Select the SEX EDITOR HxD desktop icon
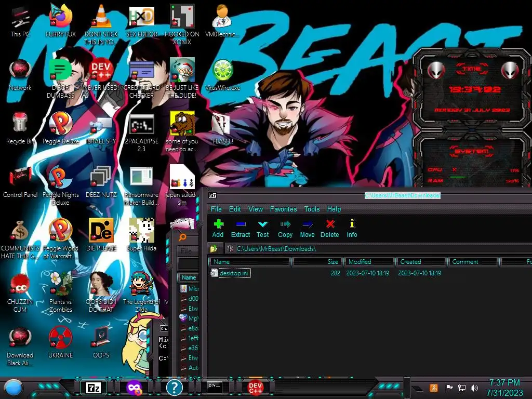The image size is (532, 399). click(x=141, y=21)
